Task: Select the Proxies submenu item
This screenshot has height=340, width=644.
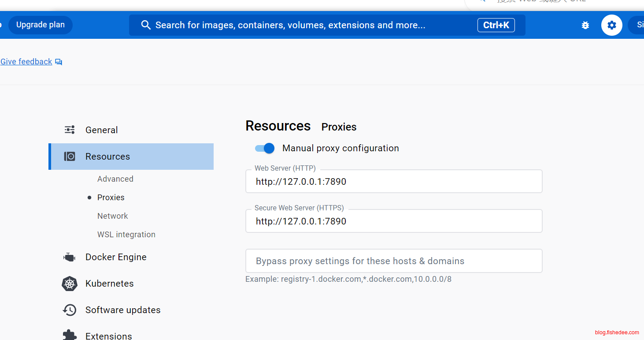Action: [x=111, y=198]
